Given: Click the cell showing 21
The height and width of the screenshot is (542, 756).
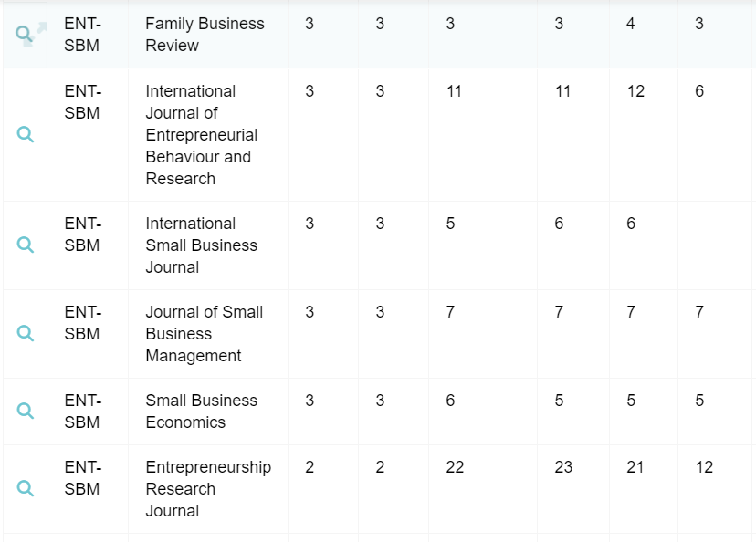Looking at the screenshot, I should (x=635, y=467).
